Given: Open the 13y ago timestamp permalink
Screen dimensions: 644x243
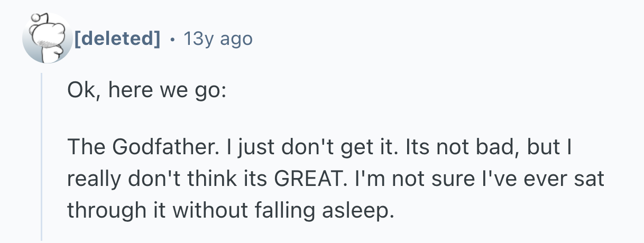Looking at the screenshot, I should [x=217, y=38].
